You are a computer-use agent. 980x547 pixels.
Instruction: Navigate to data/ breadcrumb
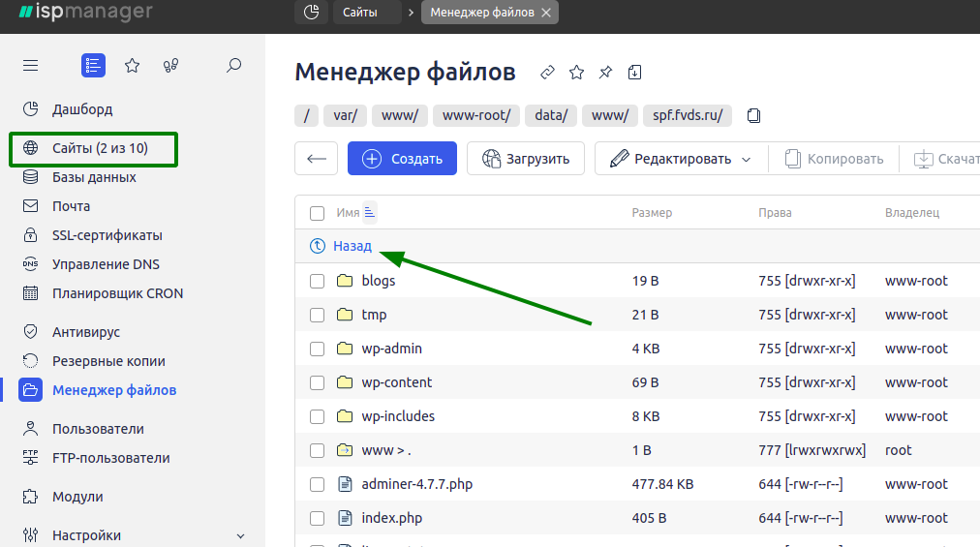(x=551, y=115)
